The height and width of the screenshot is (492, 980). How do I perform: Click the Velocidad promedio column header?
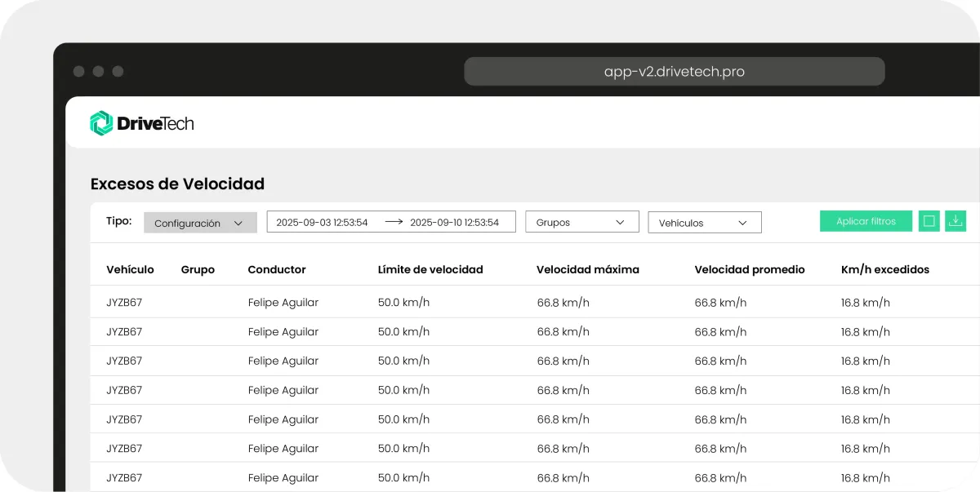[x=750, y=269]
